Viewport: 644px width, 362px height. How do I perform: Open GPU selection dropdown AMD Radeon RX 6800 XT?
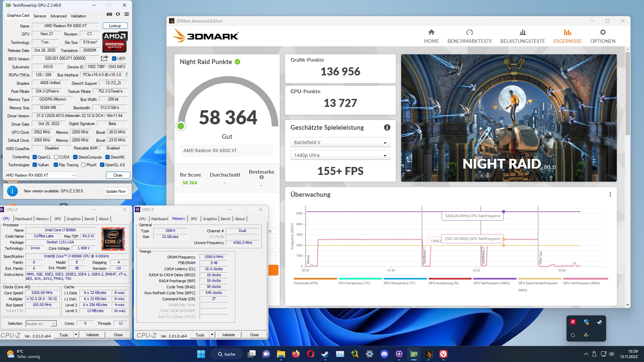click(41, 175)
